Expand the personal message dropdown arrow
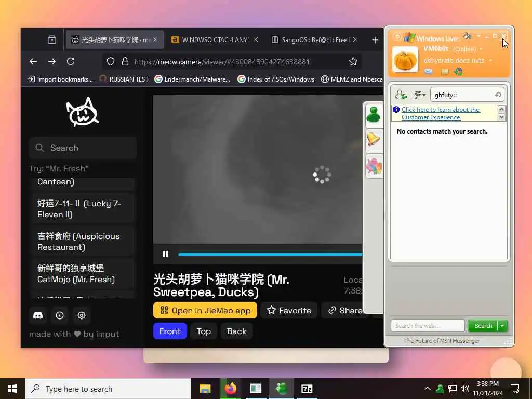 coord(490,61)
